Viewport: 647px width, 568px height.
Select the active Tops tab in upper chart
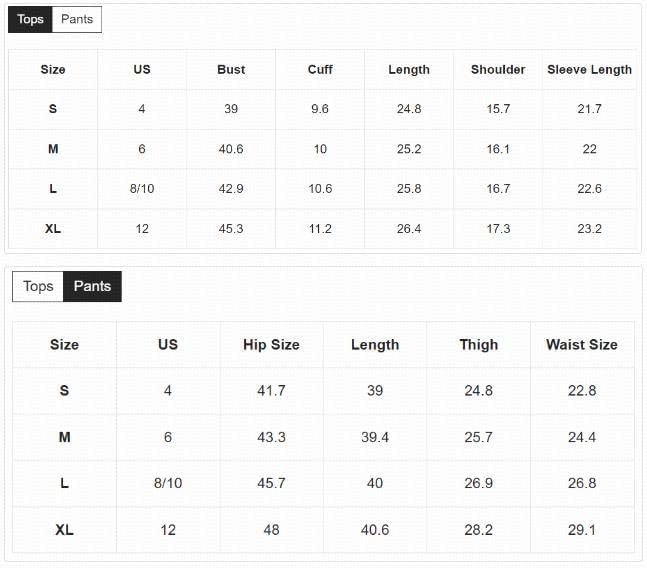click(30, 19)
